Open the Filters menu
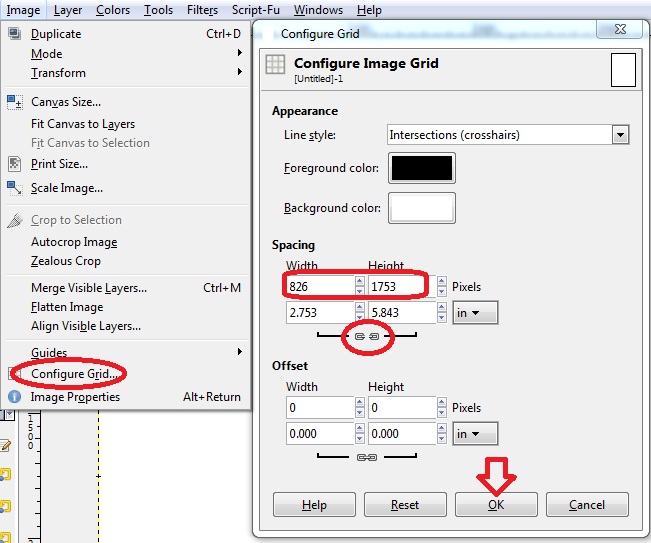 click(x=202, y=10)
